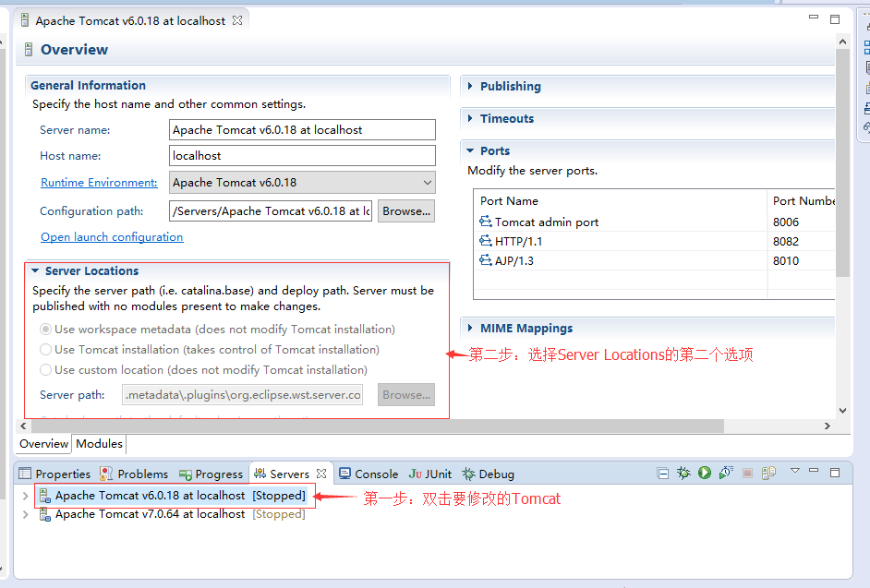Collapse the Server Locations section
Screen dimensions: 870x588
(x=35, y=270)
